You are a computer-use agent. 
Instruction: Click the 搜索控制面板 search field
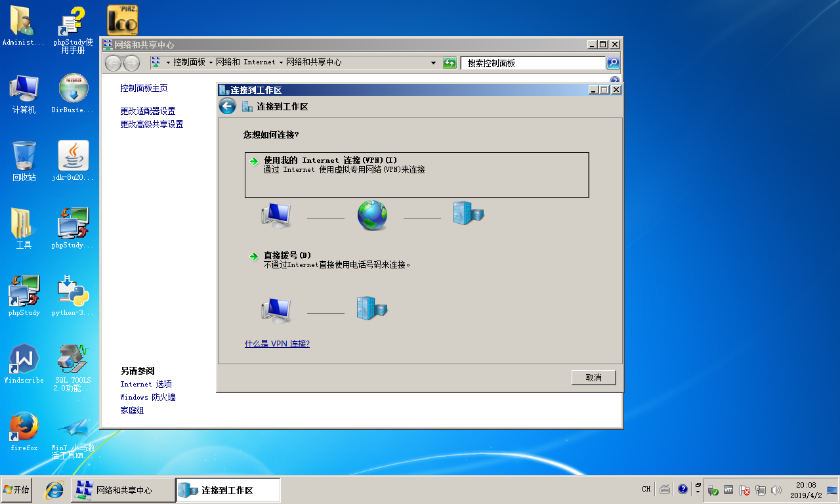[532, 63]
